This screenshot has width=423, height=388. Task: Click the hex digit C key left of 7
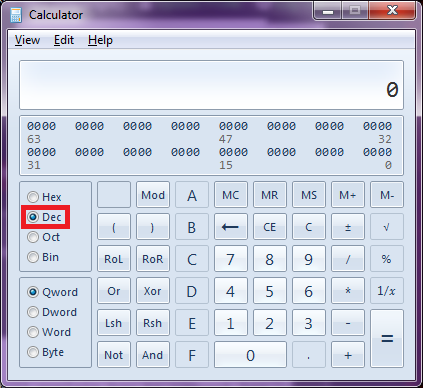192,259
